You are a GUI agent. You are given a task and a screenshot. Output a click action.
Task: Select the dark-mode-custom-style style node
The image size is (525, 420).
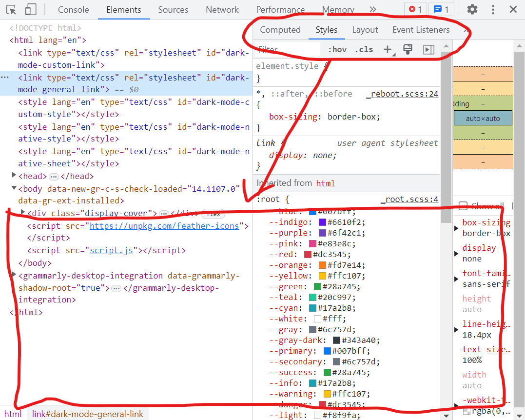point(134,108)
